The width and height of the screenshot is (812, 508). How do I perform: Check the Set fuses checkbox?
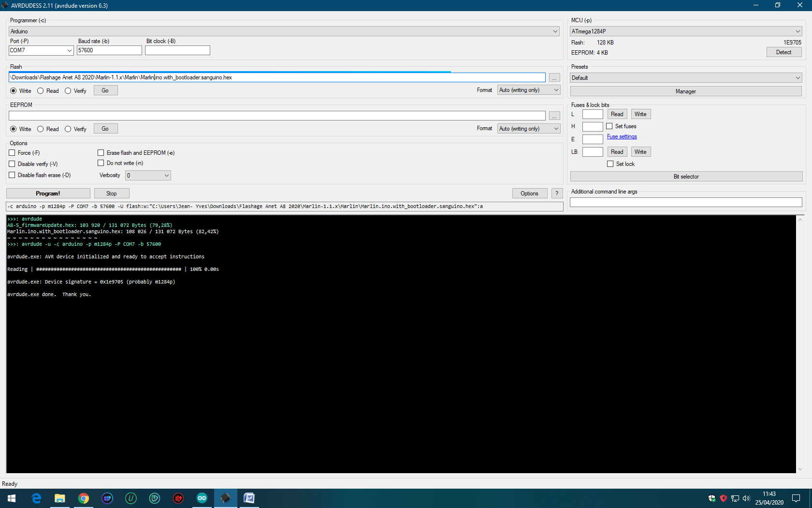coord(609,126)
